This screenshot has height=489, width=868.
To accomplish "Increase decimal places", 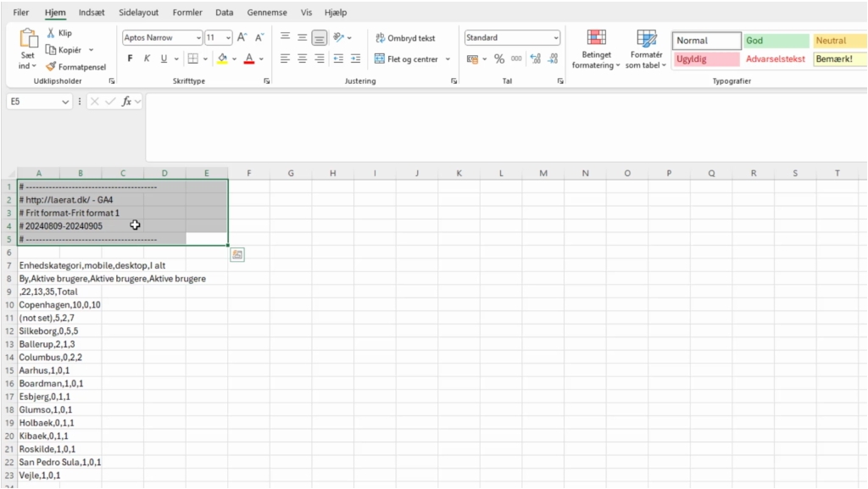I will click(535, 58).
